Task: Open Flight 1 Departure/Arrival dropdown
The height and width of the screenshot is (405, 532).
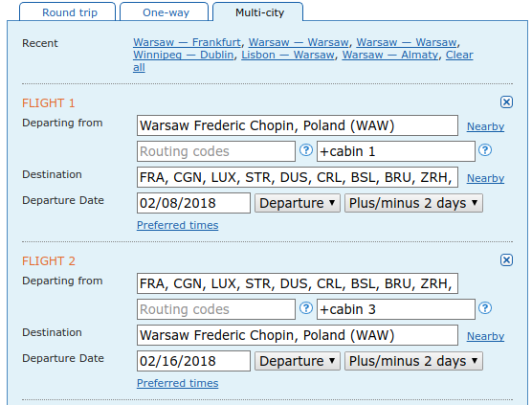Action: click(x=298, y=203)
